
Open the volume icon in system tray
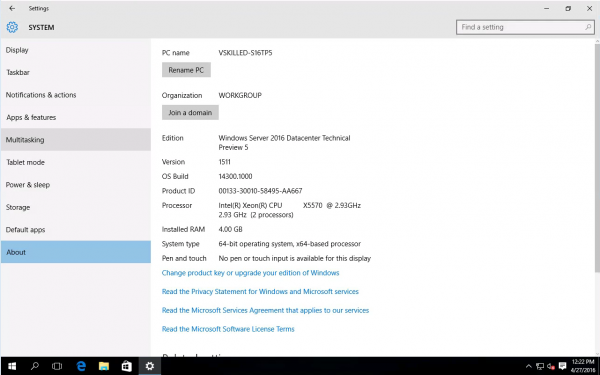[x=551, y=366]
